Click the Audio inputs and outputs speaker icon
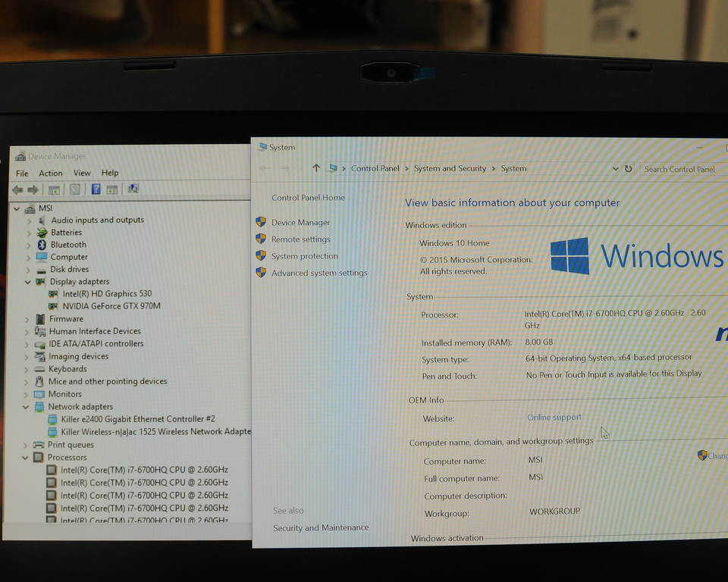The height and width of the screenshot is (582, 728). pos(42,220)
